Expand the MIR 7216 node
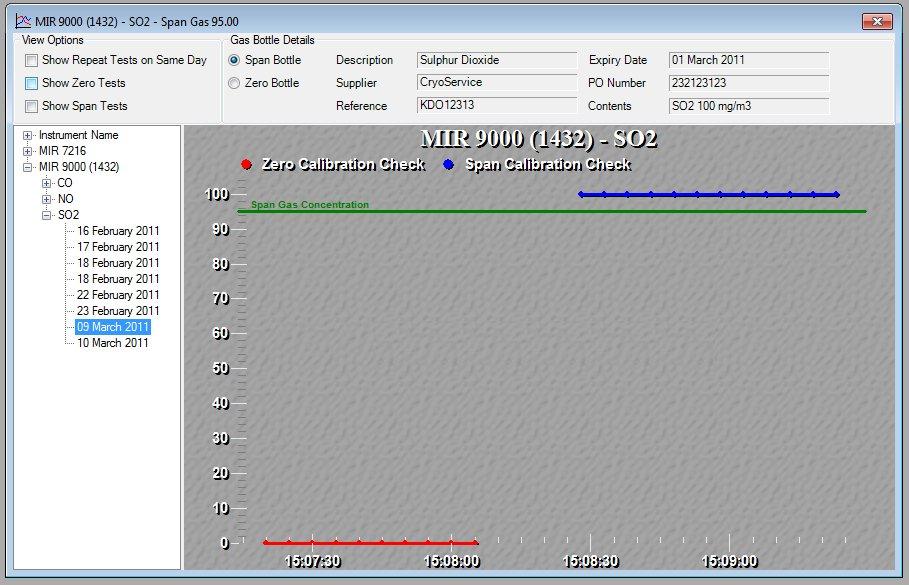The width and height of the screenshot is (909, 585). [x=27, y=151]
